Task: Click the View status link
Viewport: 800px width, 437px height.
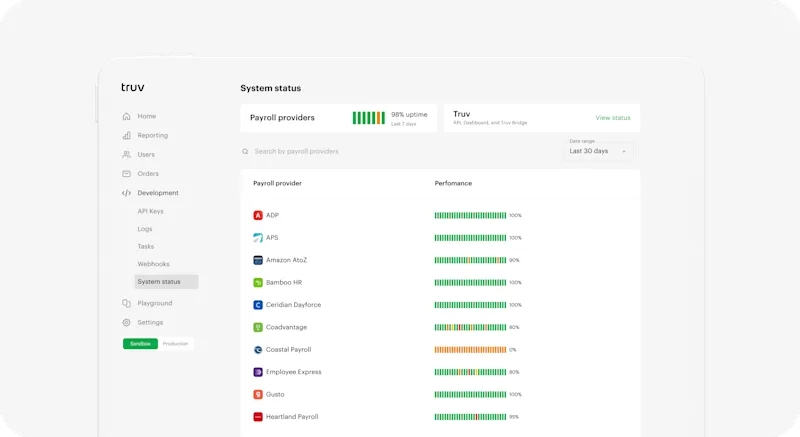Action: tap(613, 118)
